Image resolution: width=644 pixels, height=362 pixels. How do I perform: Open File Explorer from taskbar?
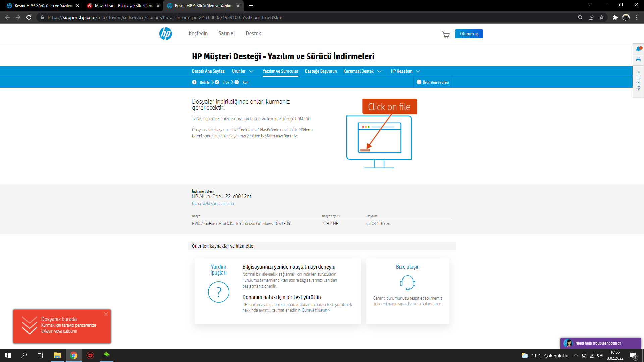(x=57, y=355)
